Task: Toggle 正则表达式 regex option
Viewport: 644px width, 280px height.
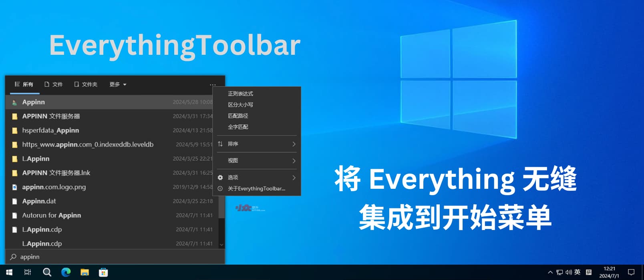Action: click(240, 94)
